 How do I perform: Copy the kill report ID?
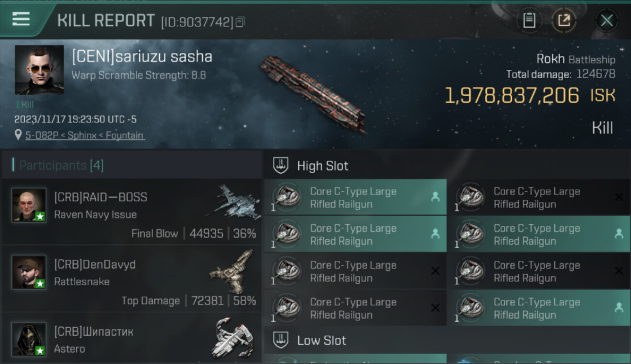[240, 22]
